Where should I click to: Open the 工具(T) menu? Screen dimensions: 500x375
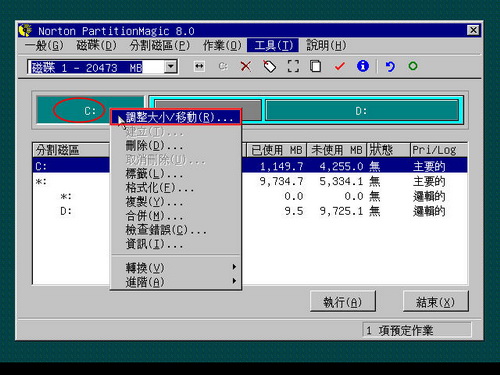coord(273,45)
